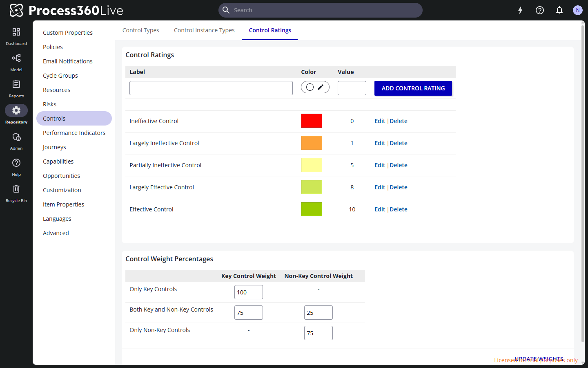The height and width of the screenshot is (368, 588).
Task: Focus Both Controls non-key weight field 25
Action: tap(318, 313)
